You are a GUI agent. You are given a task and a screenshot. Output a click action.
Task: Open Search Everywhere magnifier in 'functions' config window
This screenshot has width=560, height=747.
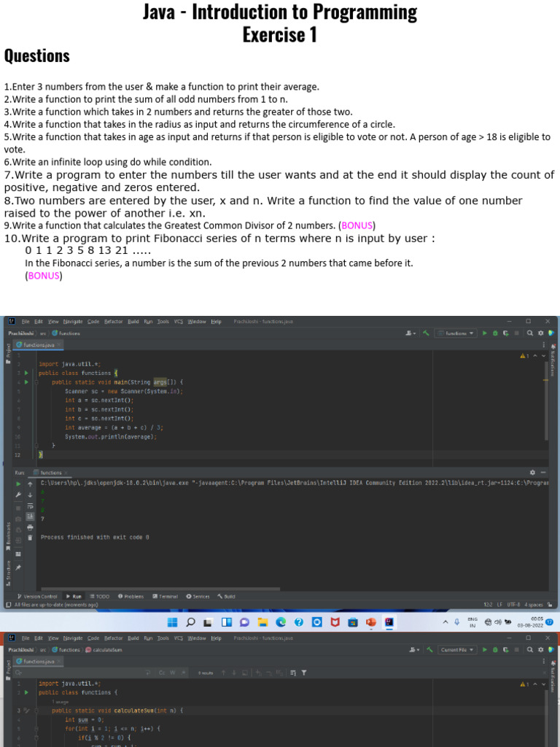pos(530,333)
